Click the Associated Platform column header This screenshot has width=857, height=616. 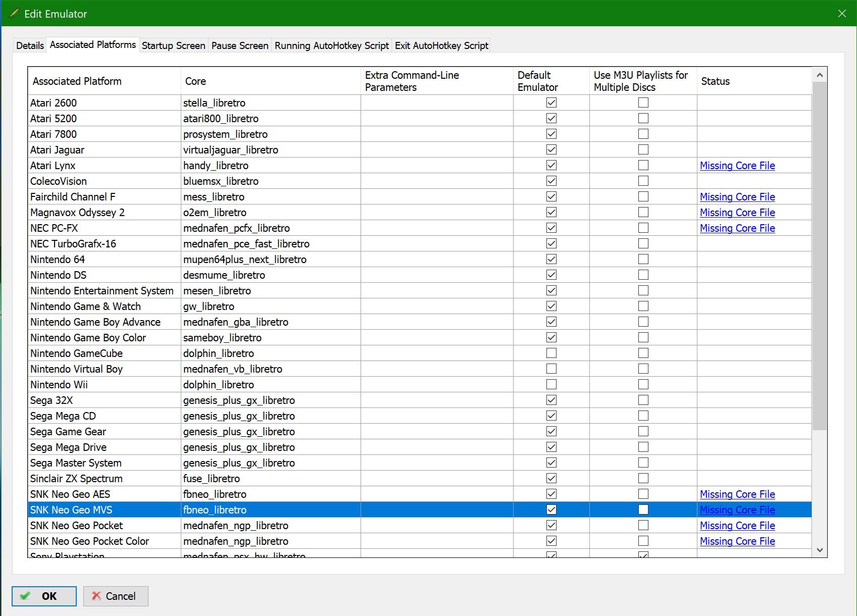104,81
